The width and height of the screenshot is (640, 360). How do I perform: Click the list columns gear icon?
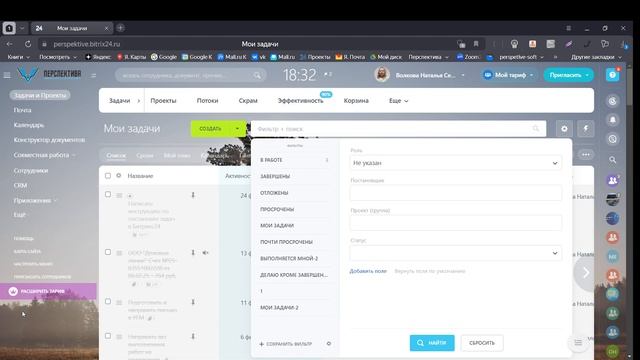point(119,176)
